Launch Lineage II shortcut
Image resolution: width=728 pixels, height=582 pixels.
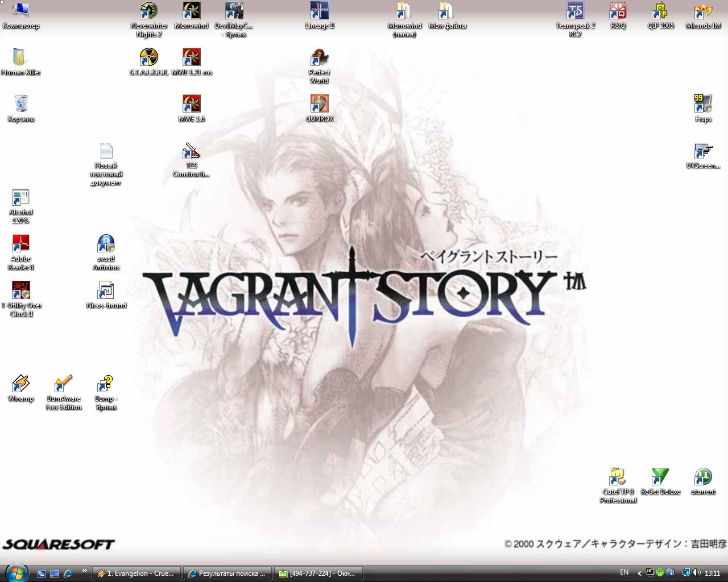click(x=319, y=15)
